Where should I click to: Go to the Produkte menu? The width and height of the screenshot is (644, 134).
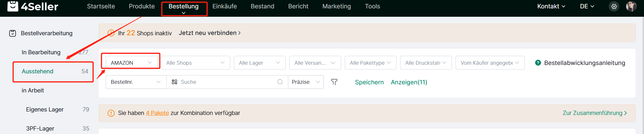click(x=142, y=6)
